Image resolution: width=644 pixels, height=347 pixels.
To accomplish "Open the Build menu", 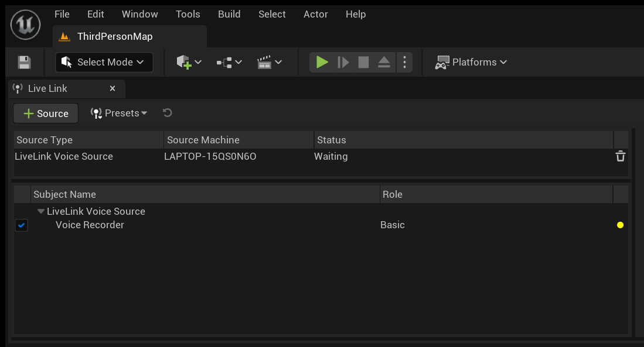I will point(229,14).
